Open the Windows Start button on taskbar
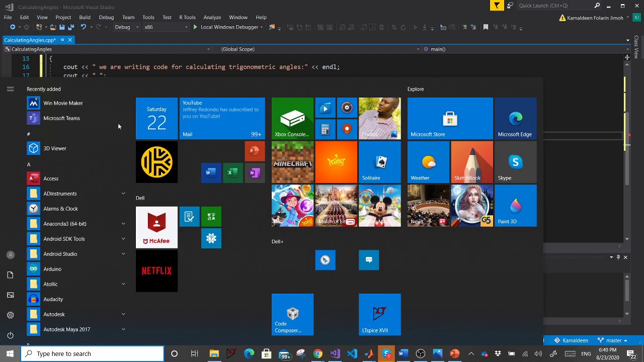644x362 pixels. tap(10, 354)
